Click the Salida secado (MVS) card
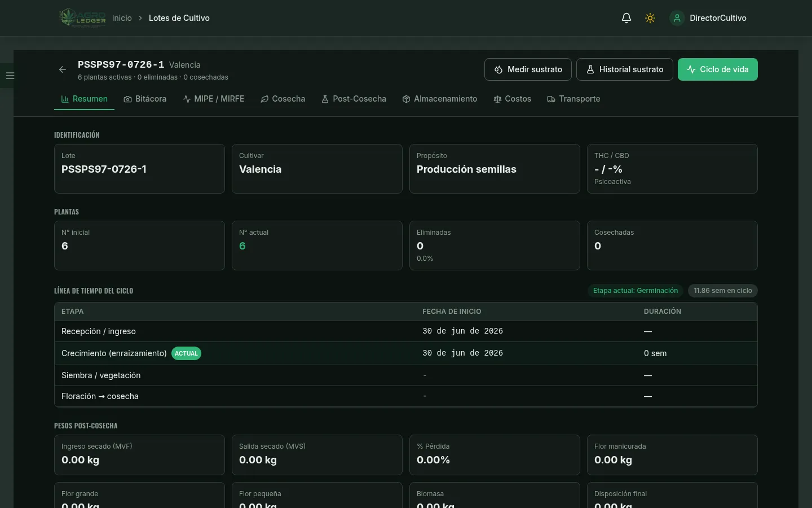The height and width of the screenshot is (508, 812). pos(317,455)
